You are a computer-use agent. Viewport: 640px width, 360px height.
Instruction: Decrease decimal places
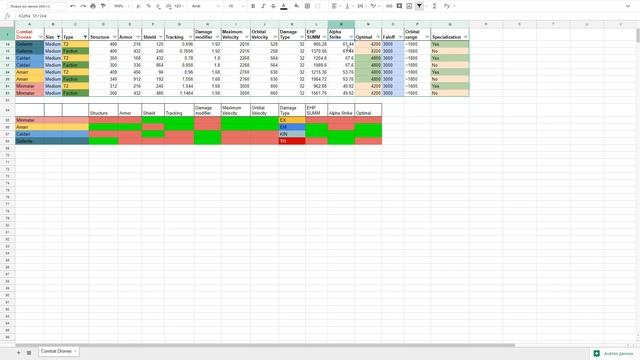158,6
